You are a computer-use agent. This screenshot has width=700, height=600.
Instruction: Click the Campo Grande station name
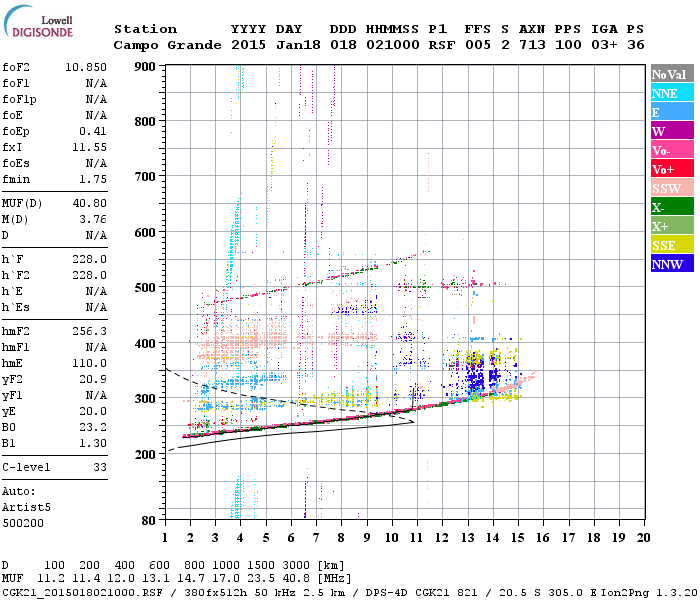pyautogui.click(x=167, y=45)
